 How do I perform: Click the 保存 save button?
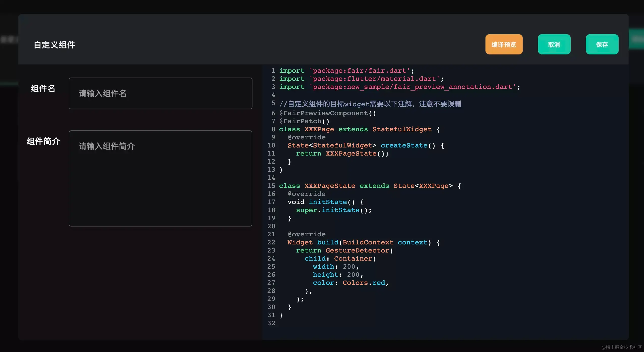602,44
